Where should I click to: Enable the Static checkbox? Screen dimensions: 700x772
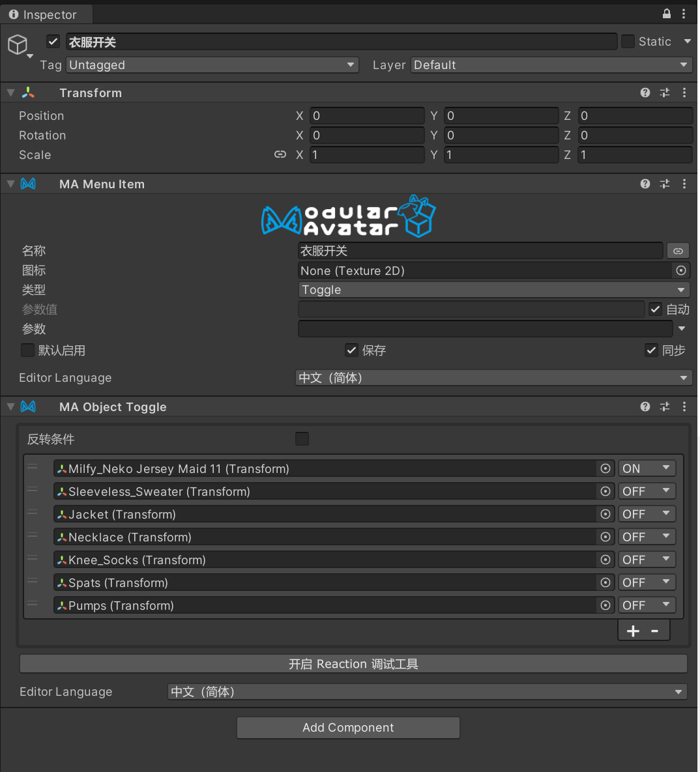(628, 42)
